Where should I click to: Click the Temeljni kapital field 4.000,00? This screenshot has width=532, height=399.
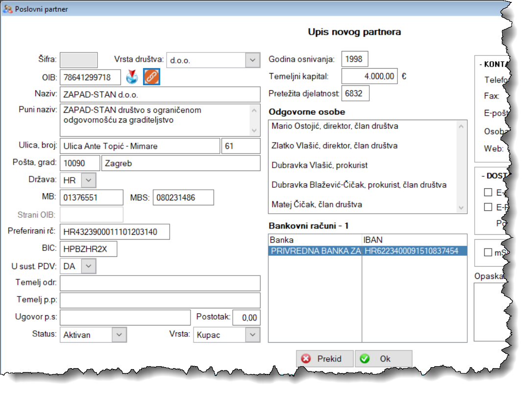pyautogui.click(x=369, y=76)
